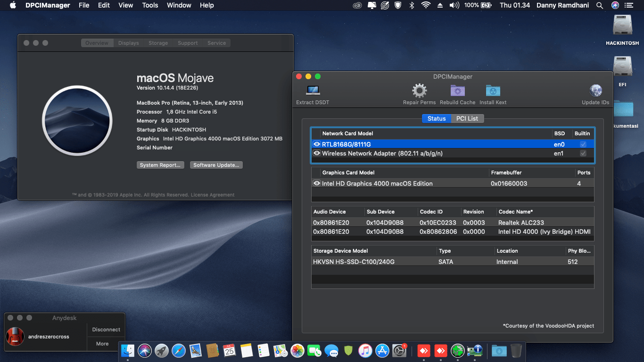Open the Trash in the dock
The image size is (644, 362).
pos(516,350)
